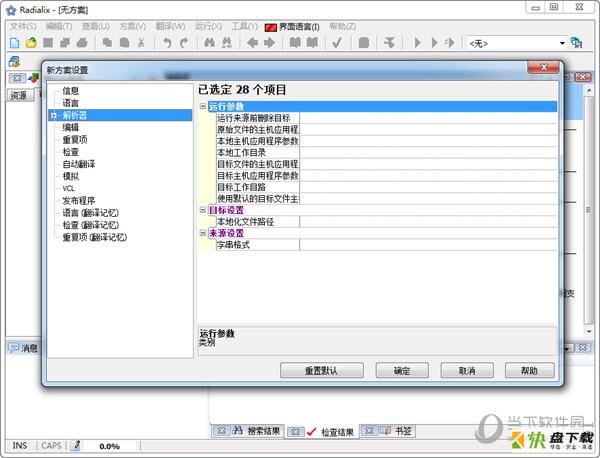Screen dimensions: 600x458
Task: Click the first Run play icon
Action: [417, 42]
